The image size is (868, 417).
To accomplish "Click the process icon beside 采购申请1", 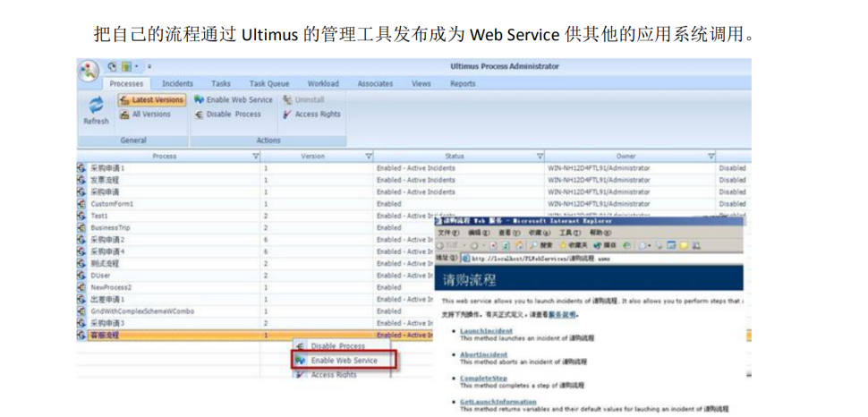I will click(x=81, y=168).
